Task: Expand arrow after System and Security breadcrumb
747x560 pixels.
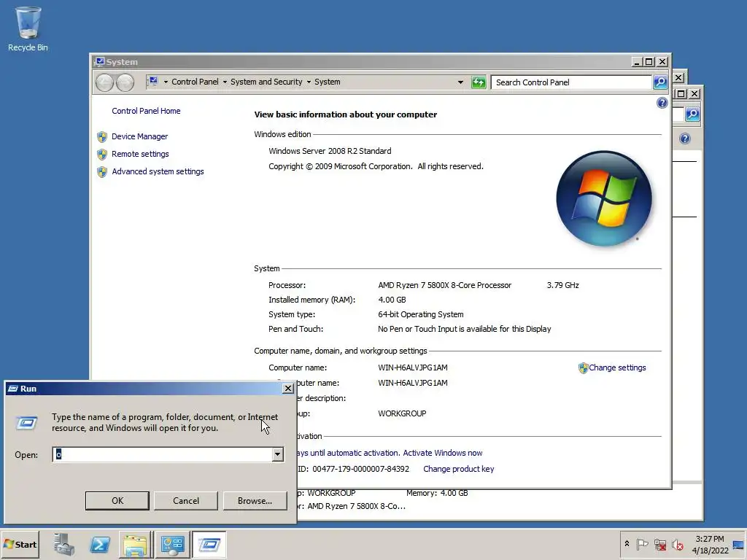Action: 309,82
